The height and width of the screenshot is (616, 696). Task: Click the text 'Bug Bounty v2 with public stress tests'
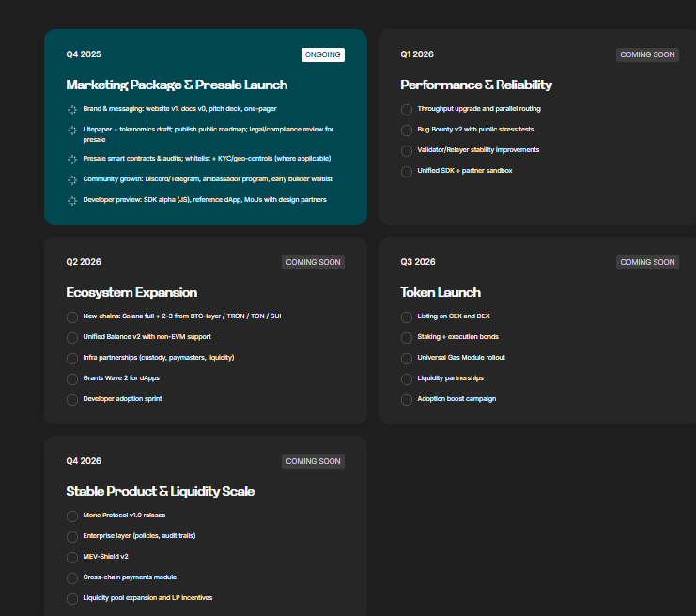[475, 130]
